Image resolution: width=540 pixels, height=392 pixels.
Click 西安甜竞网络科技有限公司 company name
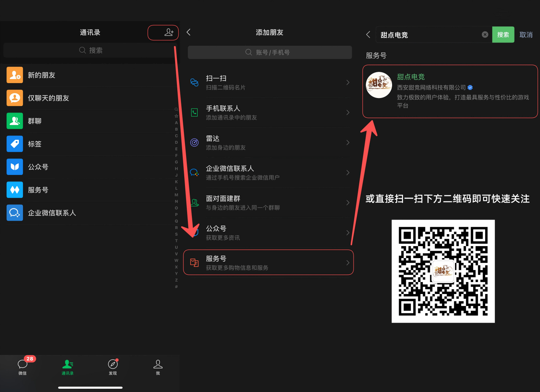click(x=431, y=87)
